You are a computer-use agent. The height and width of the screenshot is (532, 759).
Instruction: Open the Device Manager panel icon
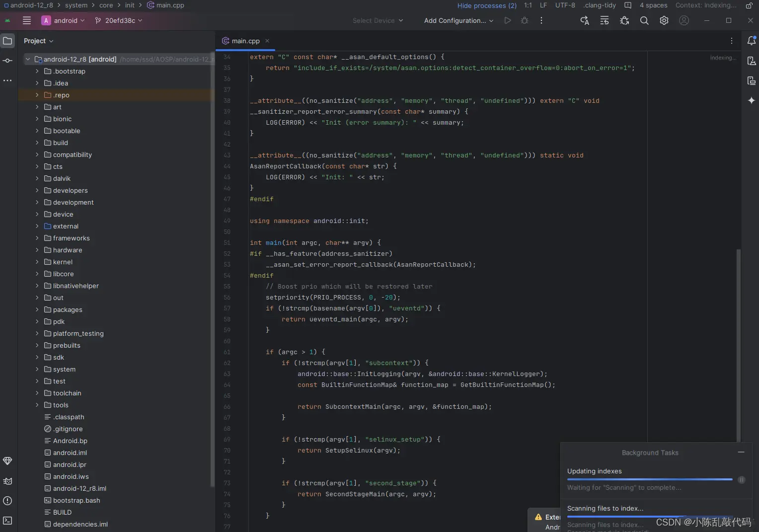(752, 61)
